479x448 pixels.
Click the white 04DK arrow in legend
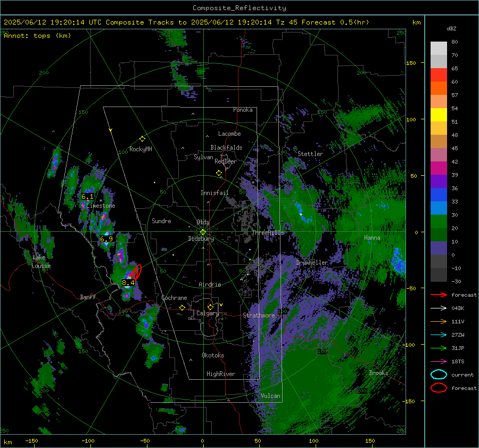pos(439,308)
